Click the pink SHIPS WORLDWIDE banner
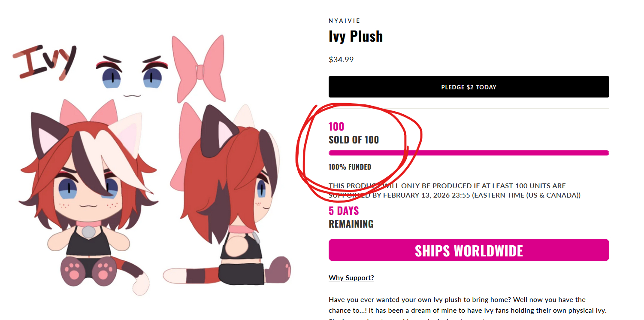This screenshot has height=320, width=644. (x=469, y=250)
